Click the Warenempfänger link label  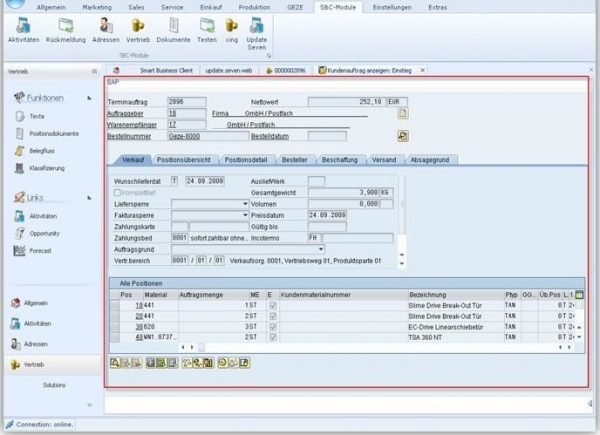click(132, 125)
